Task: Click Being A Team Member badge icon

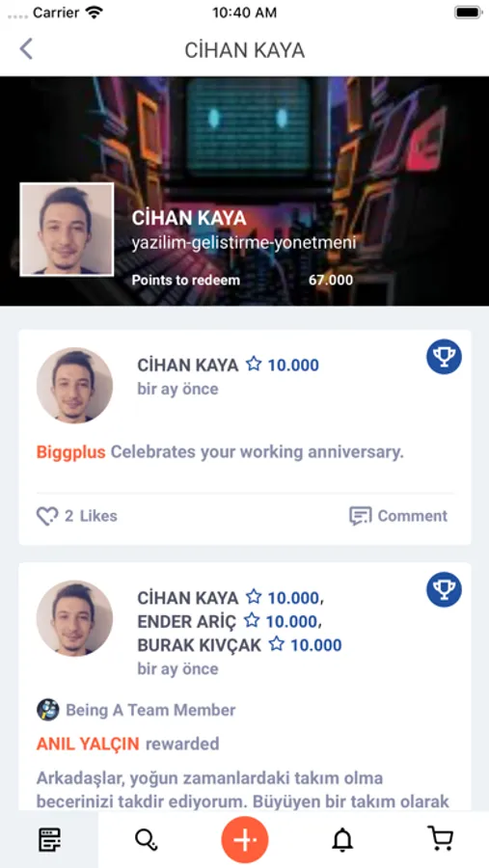Action: pyautogui.click(x=48, y=710)
